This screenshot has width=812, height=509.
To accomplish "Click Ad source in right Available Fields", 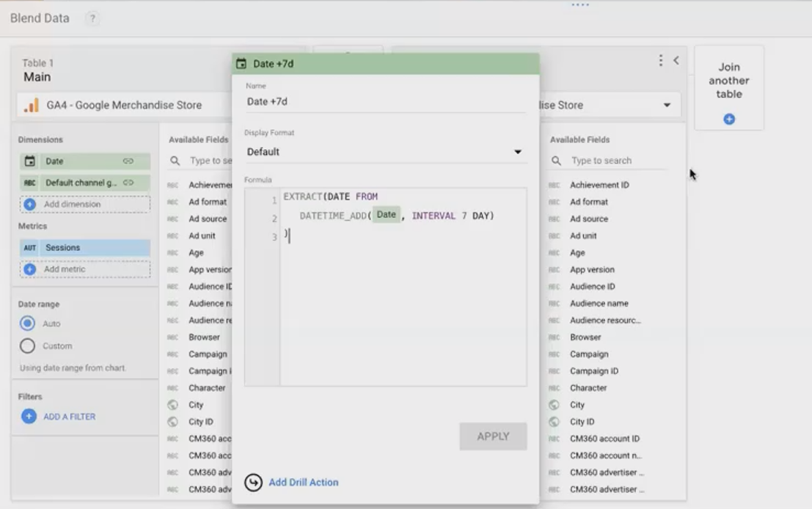I will pyautogui.click(x=589, y=219).
